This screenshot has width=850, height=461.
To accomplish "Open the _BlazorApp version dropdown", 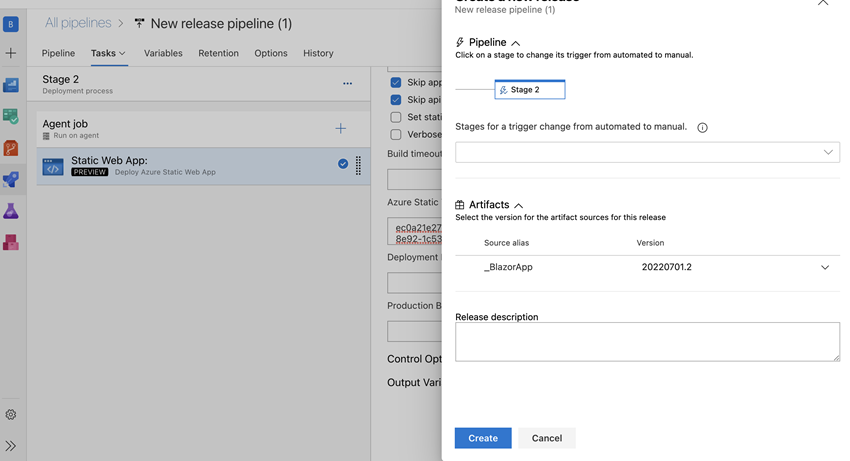I will (825, 267).
